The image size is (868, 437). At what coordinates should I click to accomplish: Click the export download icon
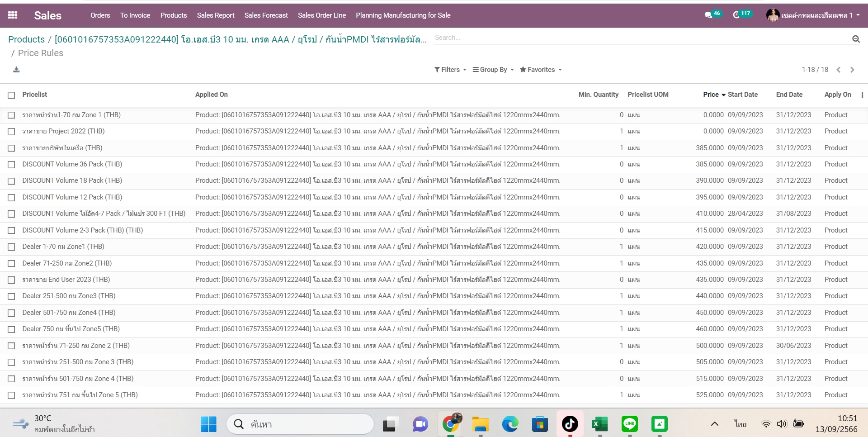click(x=16, y=70)
